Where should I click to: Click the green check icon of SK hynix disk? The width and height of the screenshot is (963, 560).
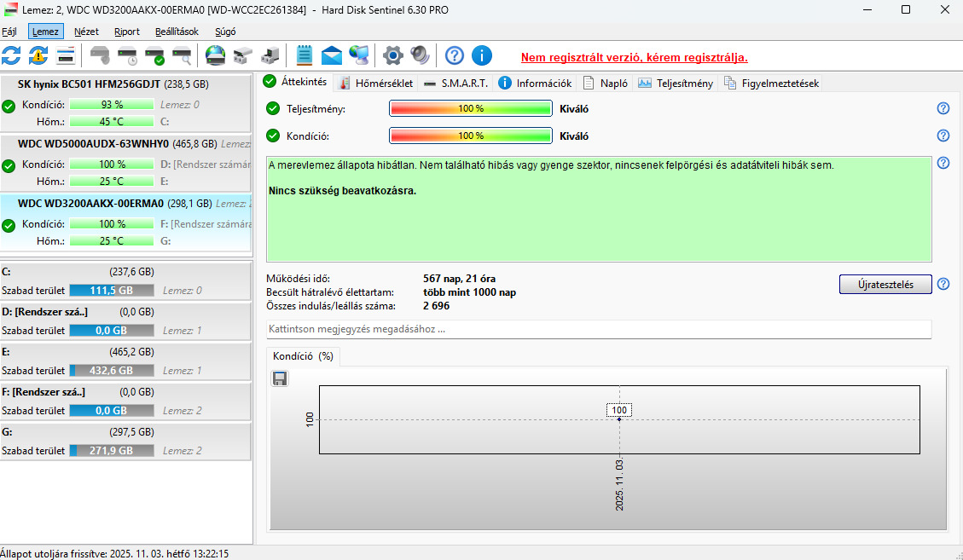pos(9,107)
